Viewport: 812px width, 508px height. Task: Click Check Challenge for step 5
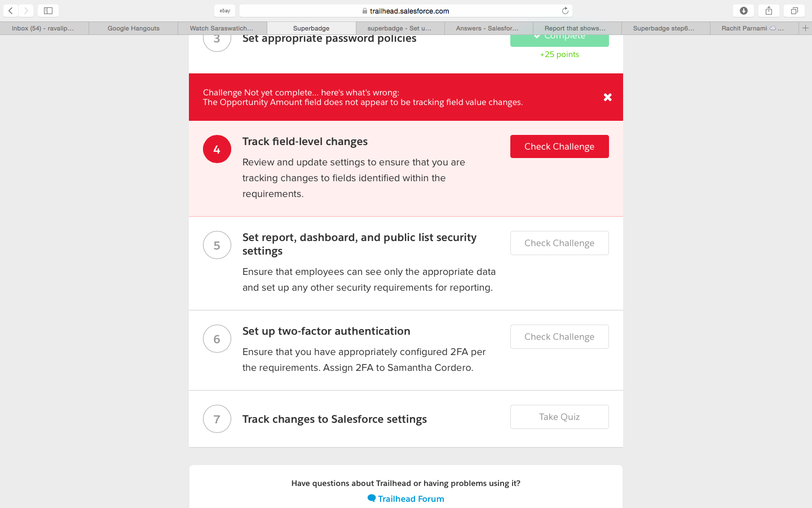[x=559, y=243]
